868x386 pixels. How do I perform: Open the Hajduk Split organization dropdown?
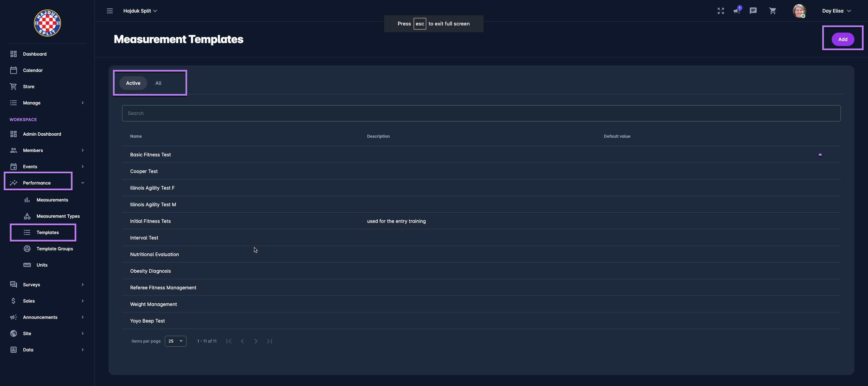point(140,11)
